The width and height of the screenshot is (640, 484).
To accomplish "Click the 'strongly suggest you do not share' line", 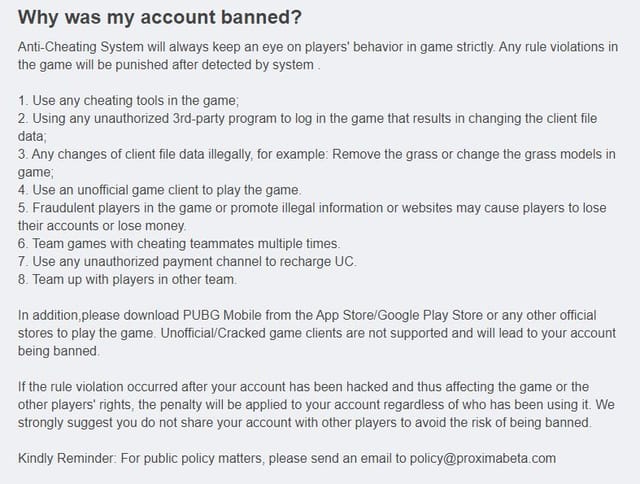I will [x=305, y=422].
